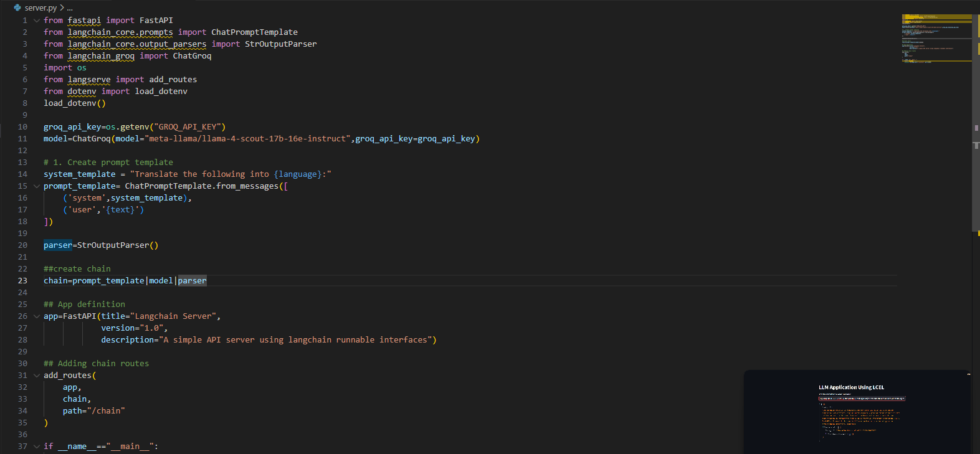The image size is (980, 454).
Task: Collapse the FastAPI app block on line 26
Action: (37, 316)
